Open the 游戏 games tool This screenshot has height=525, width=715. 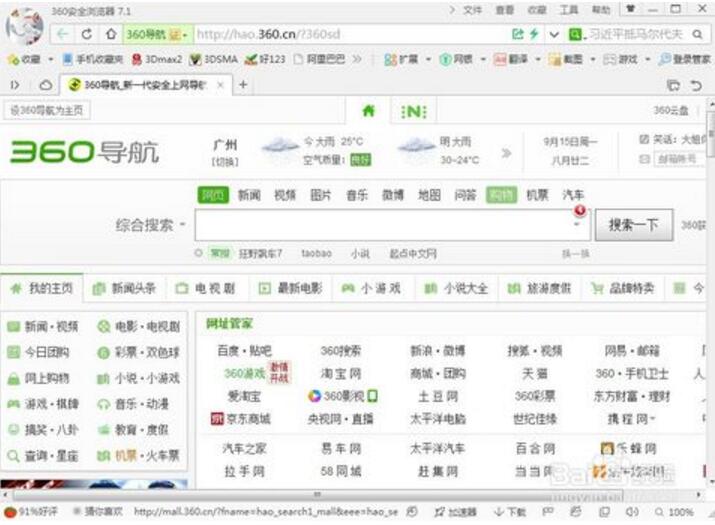coord(620,59)
